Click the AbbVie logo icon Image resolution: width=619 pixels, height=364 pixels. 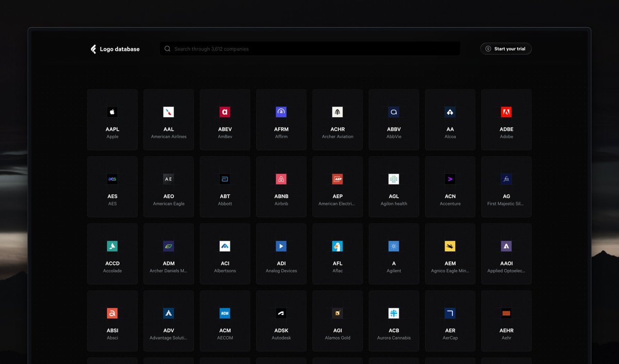pos(394,112)
